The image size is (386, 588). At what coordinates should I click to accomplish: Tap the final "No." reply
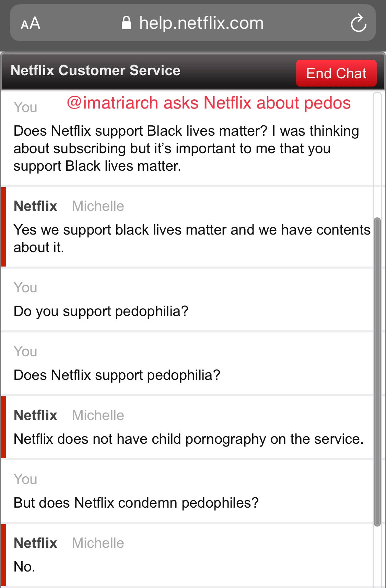point(24,567)
